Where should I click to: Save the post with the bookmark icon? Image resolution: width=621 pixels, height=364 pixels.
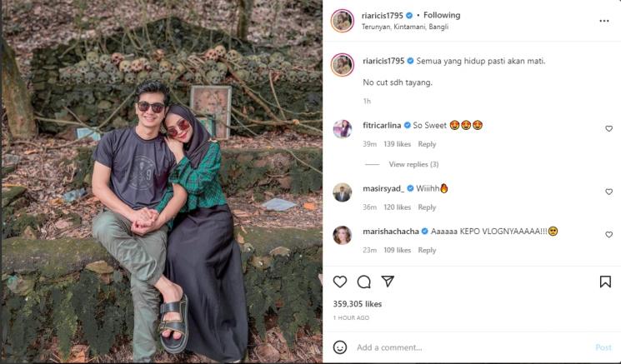pos(605,282)
